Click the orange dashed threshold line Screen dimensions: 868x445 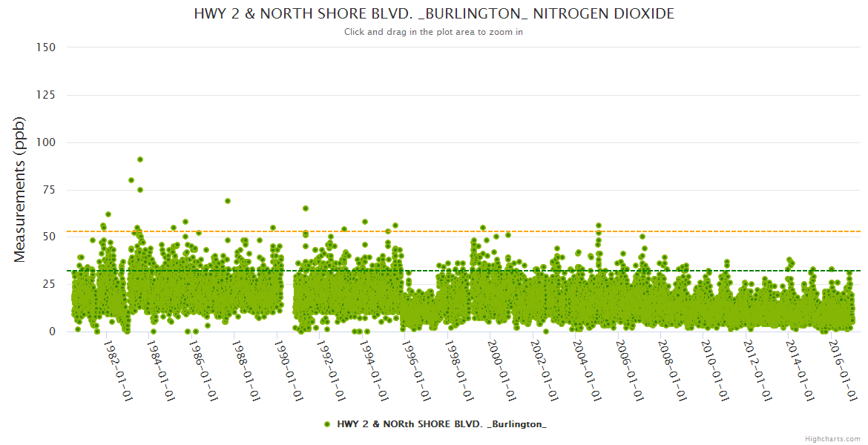click(x=519, y=231)
